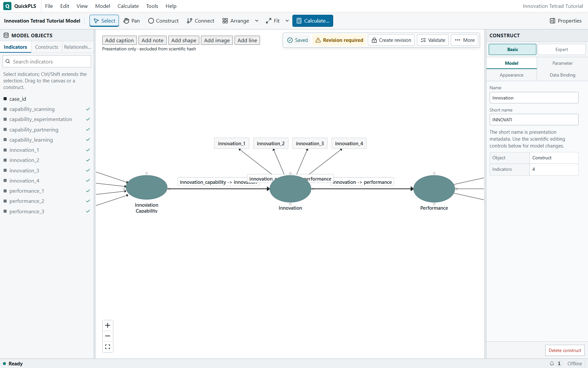Open the Parameter tab
Viewport: 588px width, 368px height.
563,63
